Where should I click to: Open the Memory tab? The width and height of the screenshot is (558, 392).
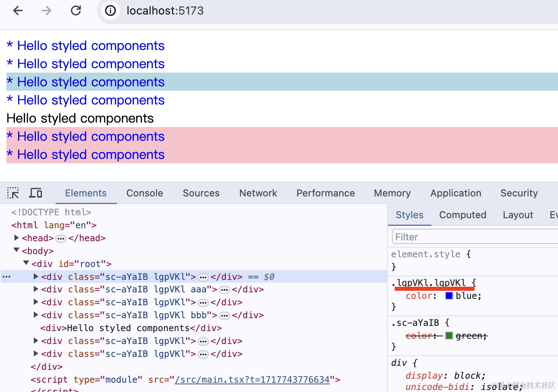click(x=392, y=193)
